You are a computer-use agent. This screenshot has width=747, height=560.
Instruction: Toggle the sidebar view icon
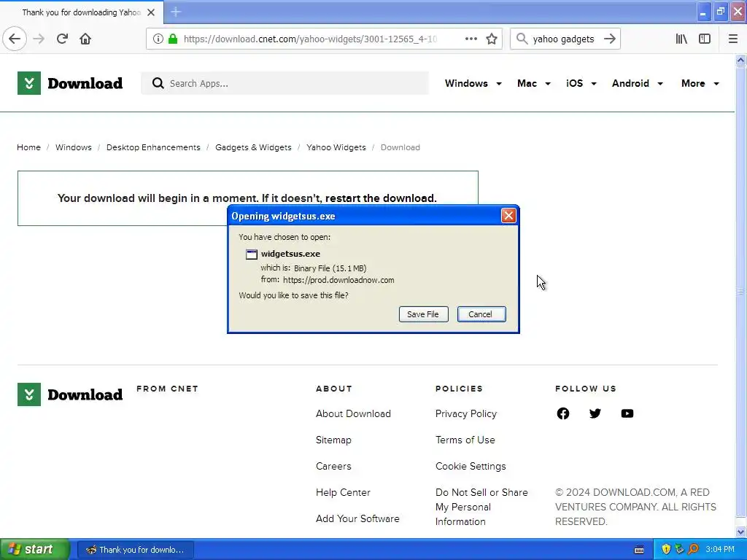coord(704,39)
